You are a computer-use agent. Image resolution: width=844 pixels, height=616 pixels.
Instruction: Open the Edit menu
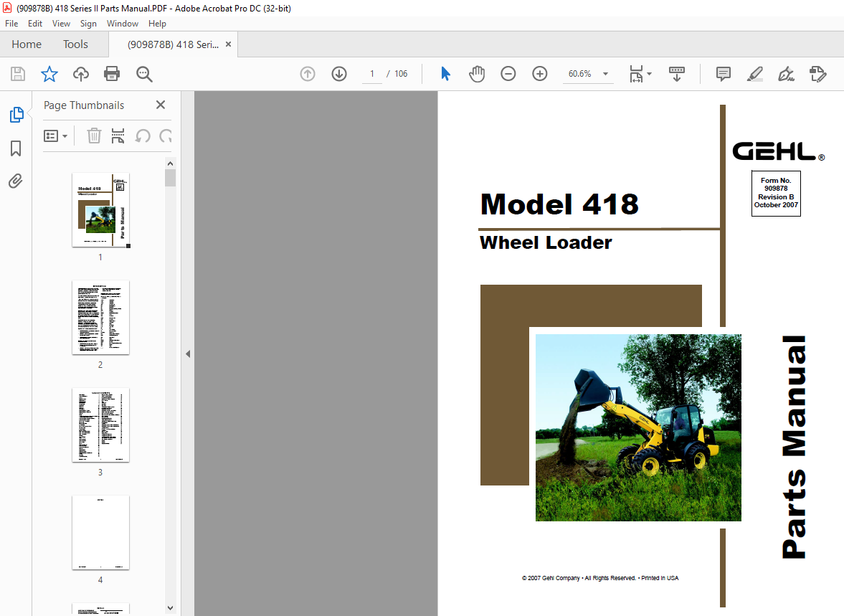click(35, 24)
